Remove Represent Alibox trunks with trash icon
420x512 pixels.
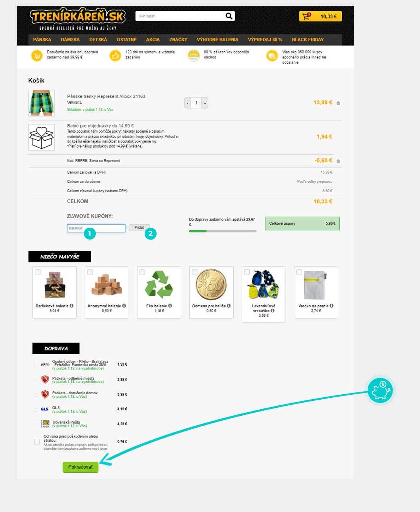[338, 103]
